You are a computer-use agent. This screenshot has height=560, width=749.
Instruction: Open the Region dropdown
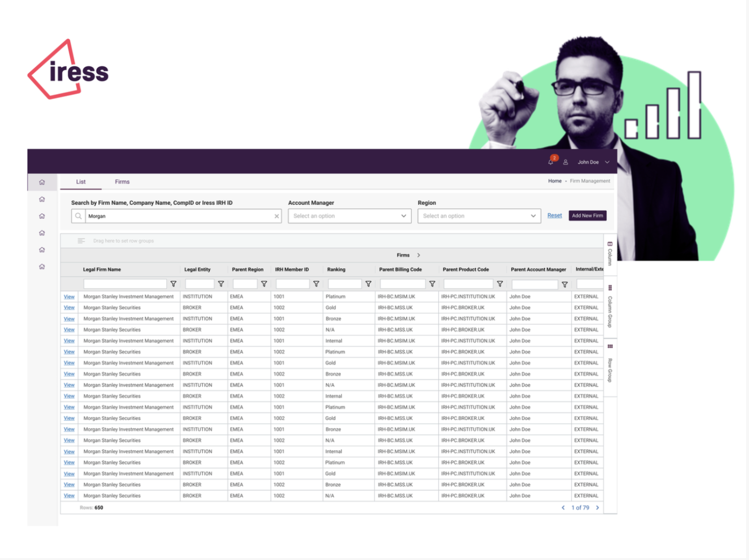pyautogui.click(x=479, y=216)
